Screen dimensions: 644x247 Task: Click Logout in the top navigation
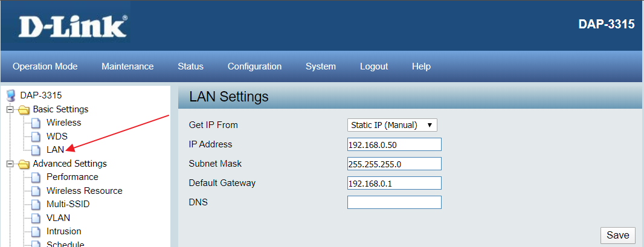(x=374, y=66)
